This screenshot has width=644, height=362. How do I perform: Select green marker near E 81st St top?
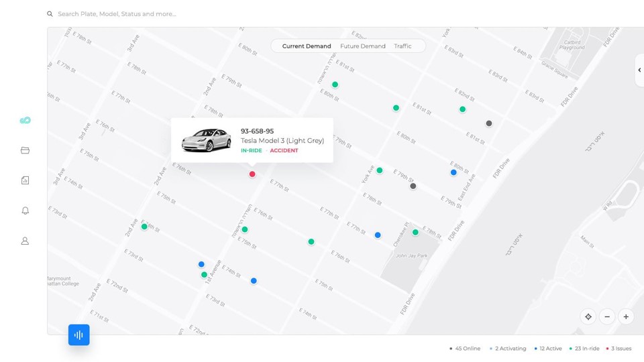point(335,84)
